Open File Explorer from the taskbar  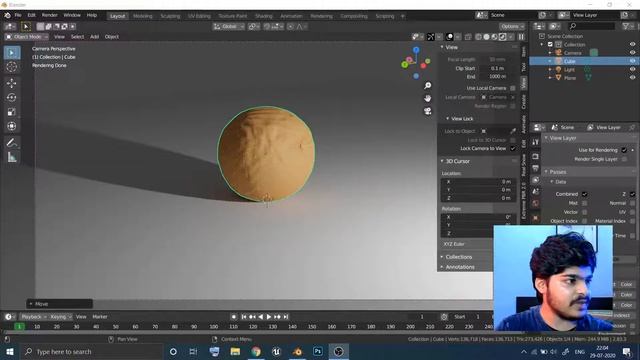pos(235,351)
